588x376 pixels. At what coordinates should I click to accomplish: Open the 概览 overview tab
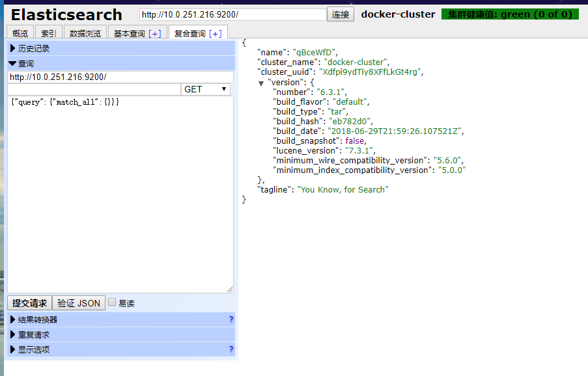[x=20, y=33]
